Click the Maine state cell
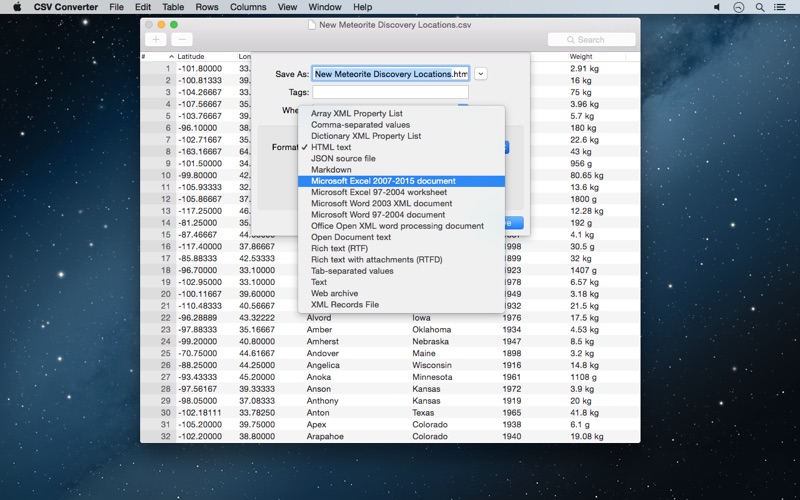800x500 pixels. pos(424,353)
